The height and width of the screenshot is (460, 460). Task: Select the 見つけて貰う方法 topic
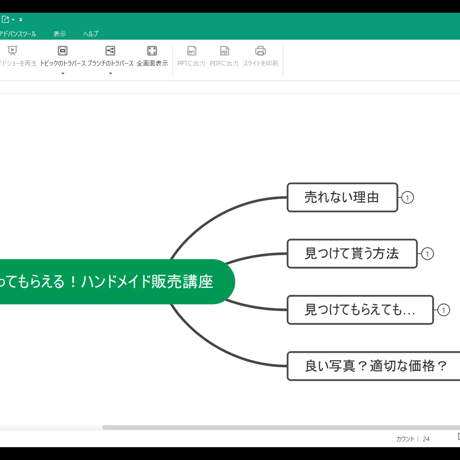pyautogui.click(x=352, y=254)
